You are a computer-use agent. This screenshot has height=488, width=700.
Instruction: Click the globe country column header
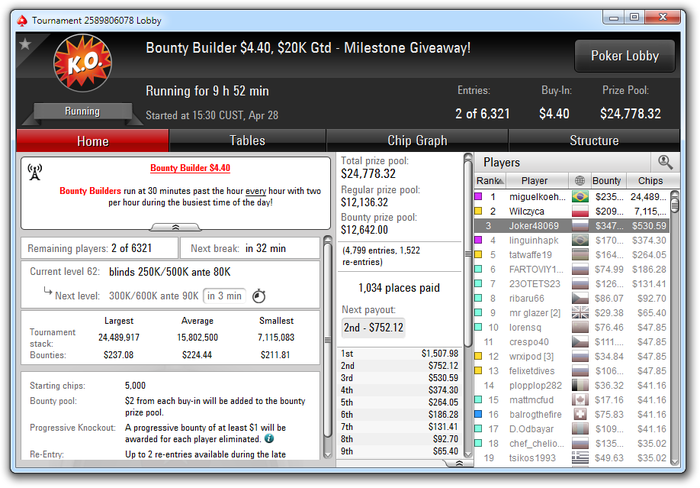[x=579, y=181]
